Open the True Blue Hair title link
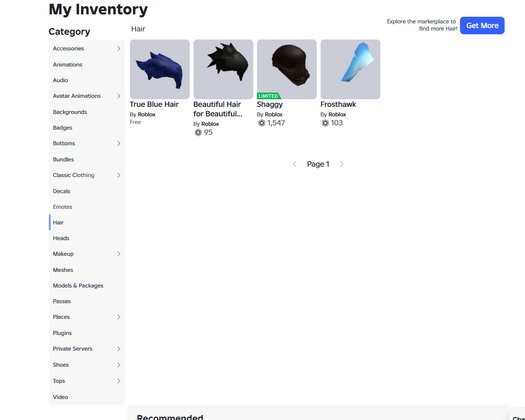 pos(154,104)
